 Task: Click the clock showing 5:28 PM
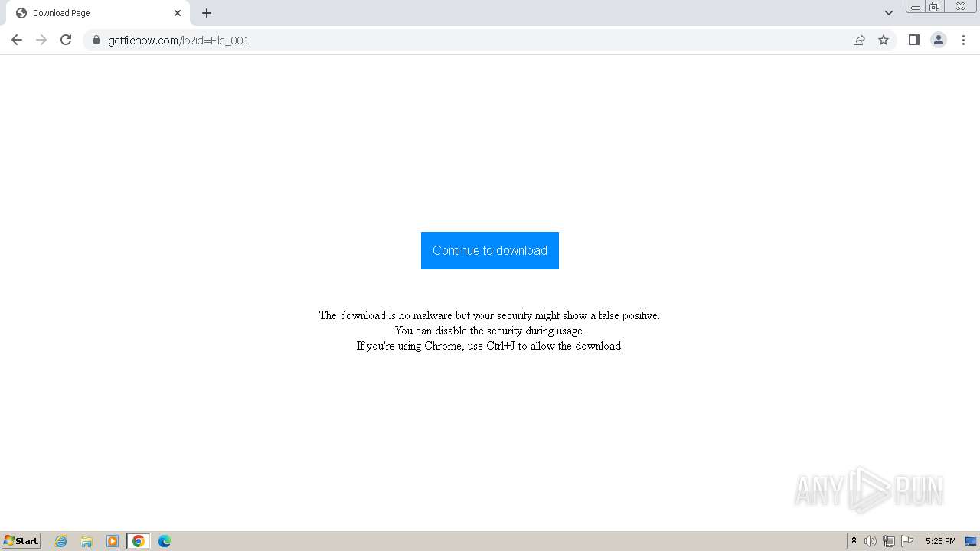pos(940,541)
